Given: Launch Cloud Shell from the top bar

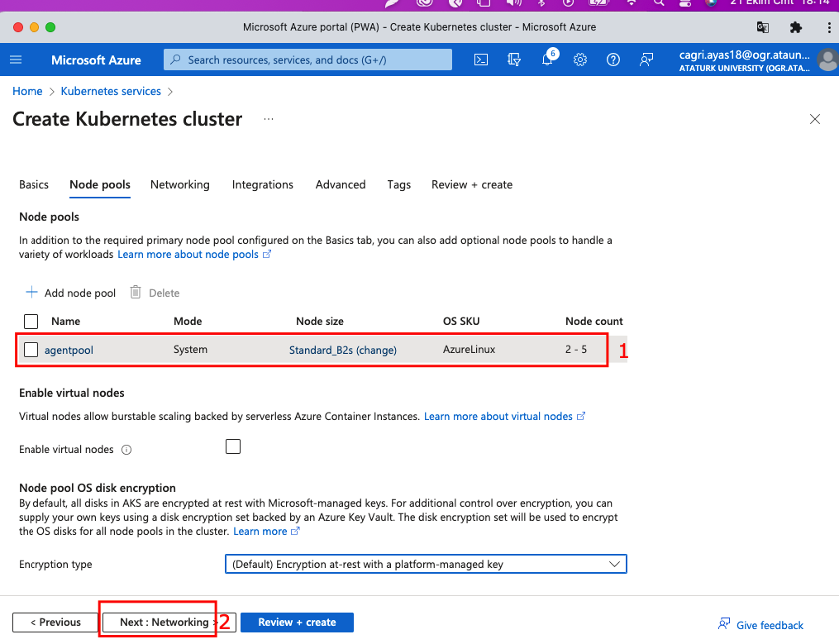Looking at the screenshot, I should [x=481, y=60].
